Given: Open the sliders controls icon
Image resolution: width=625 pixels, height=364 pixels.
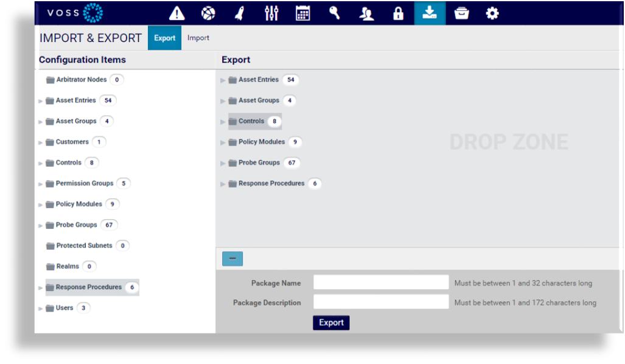Looking at the screenshot, I should coord(271,13).
